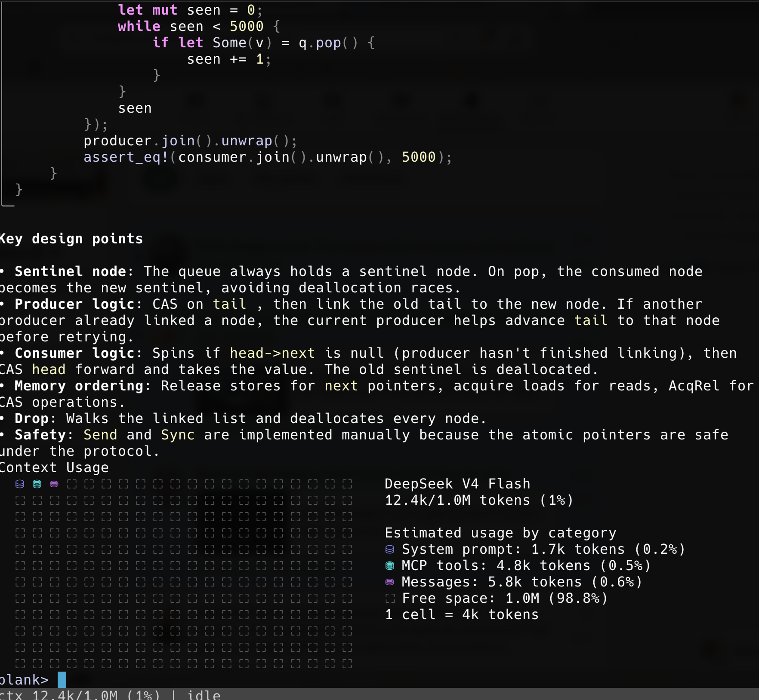Click the Messages icon in grid
This screenshot has height=700, width=759.
tap(54, 484)
